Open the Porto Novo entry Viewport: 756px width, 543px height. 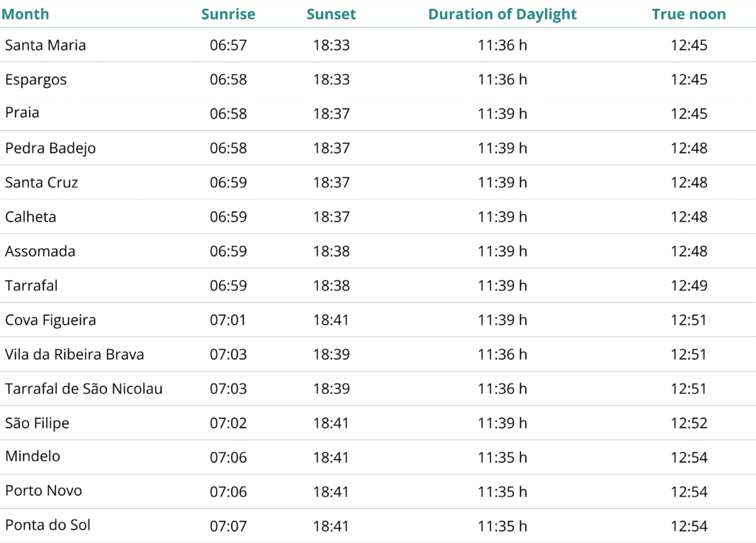pyautogui.click(x=44, y=491)
